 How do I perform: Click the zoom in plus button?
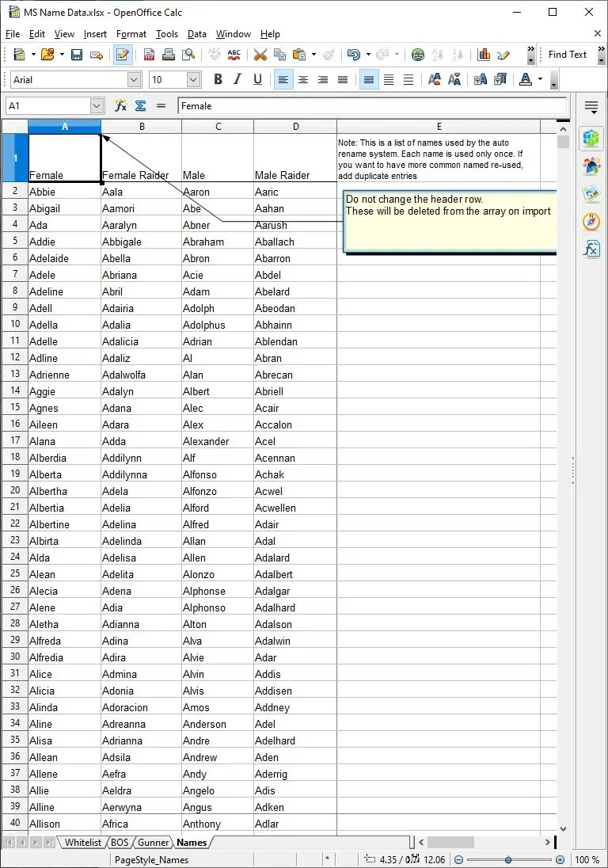coord(560,860)
